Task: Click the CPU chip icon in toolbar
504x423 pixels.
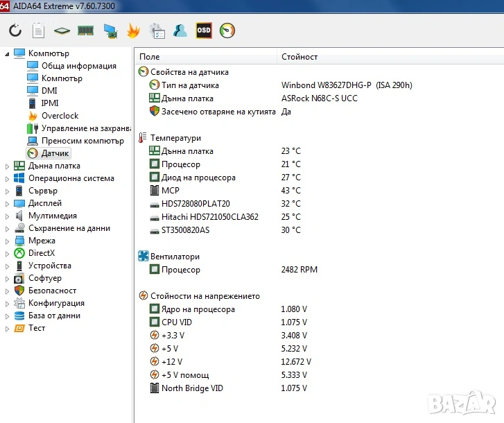Action: [x=62, y=31]
